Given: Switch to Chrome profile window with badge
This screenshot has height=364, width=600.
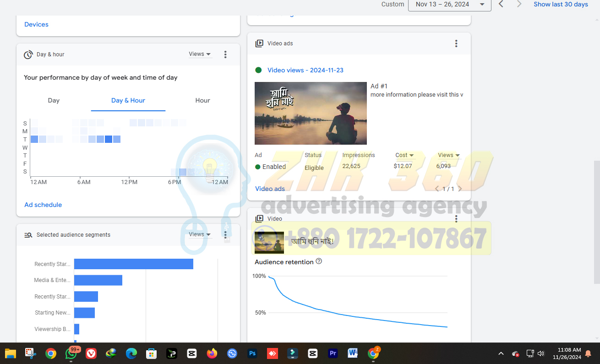Looking at the screenshot, I should [374, 353].
